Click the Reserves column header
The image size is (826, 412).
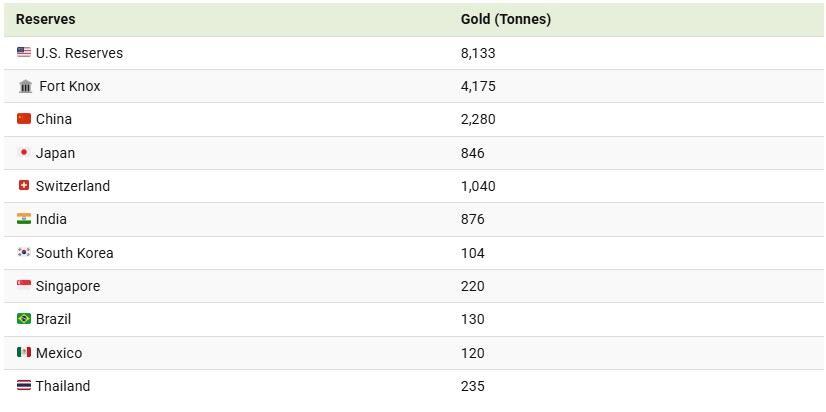pos(45,19)
